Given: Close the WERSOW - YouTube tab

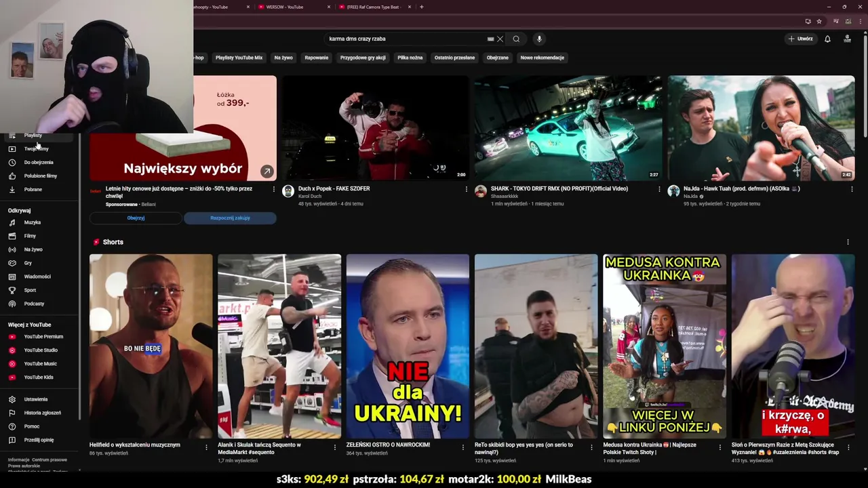Looking at the screenshot, I should [x=329, y=7].
